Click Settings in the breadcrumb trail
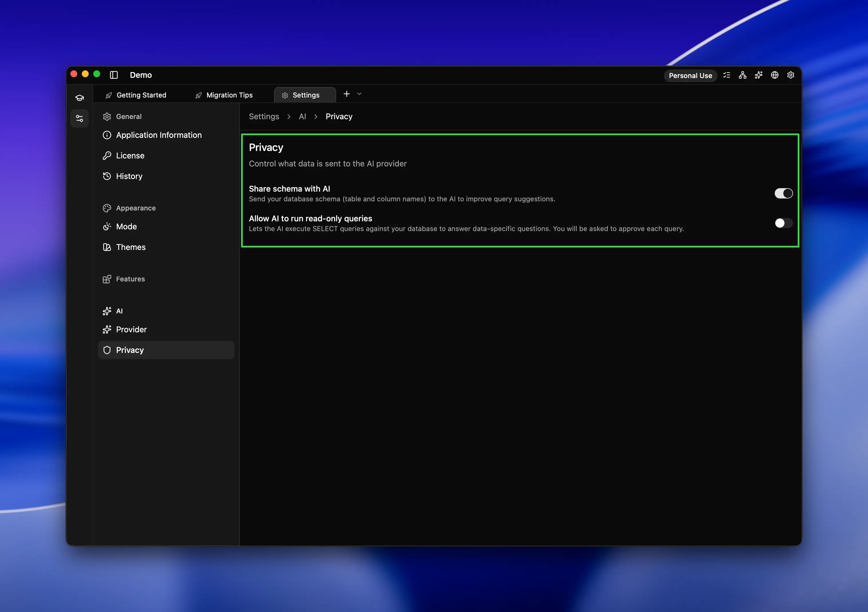This screenshot has width=868, height=612. [x=263, y=116]
